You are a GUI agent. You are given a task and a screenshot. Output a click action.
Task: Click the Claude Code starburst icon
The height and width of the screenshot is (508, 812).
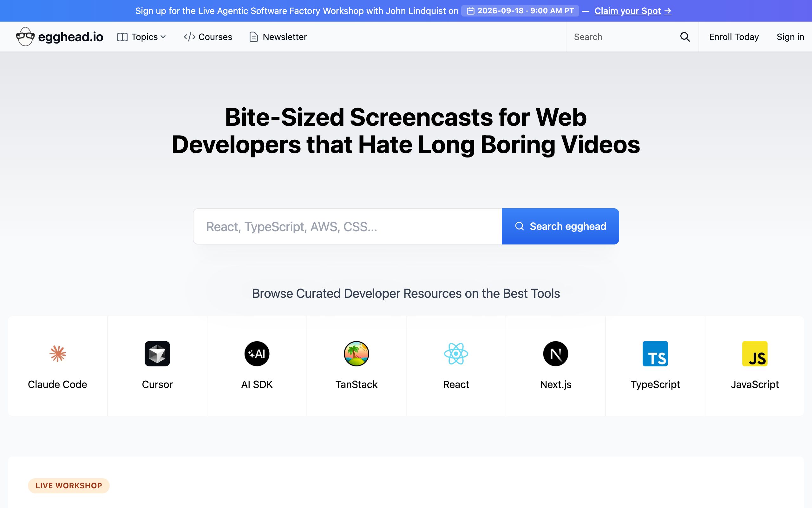[57, 353]
